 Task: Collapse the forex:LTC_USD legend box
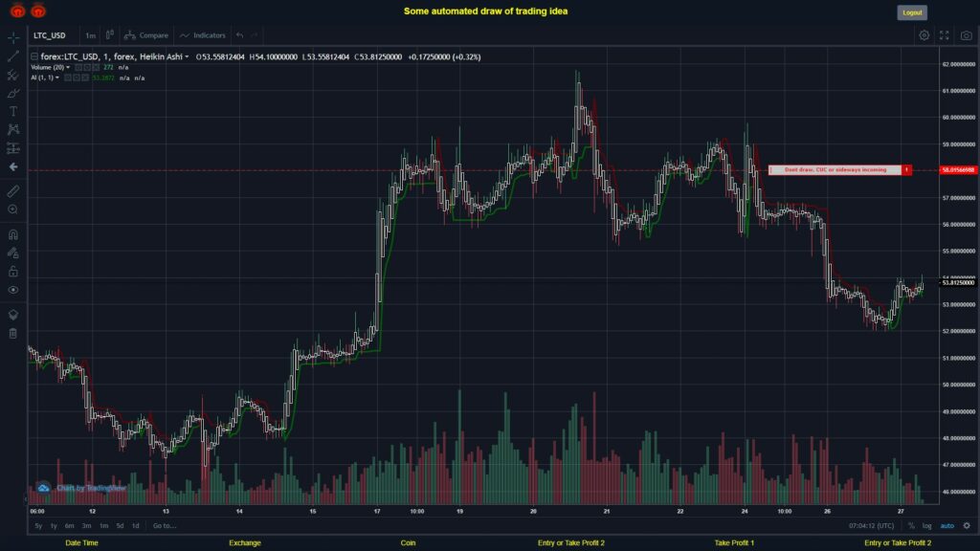pos(34,56)
